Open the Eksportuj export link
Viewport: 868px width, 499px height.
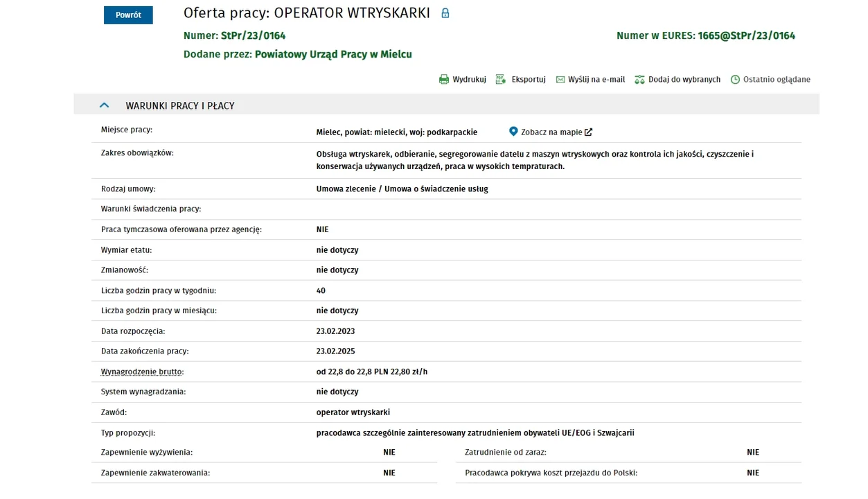tap(529, 80)
